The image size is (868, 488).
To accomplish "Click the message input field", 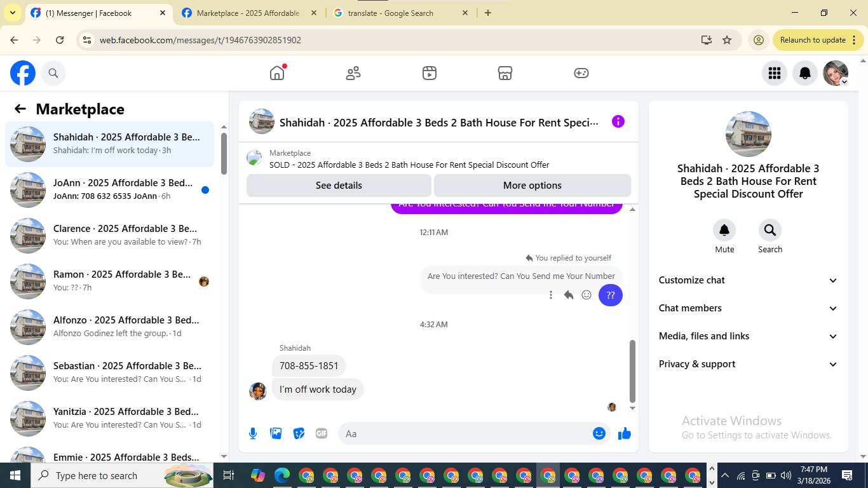I will click(466, 433).
